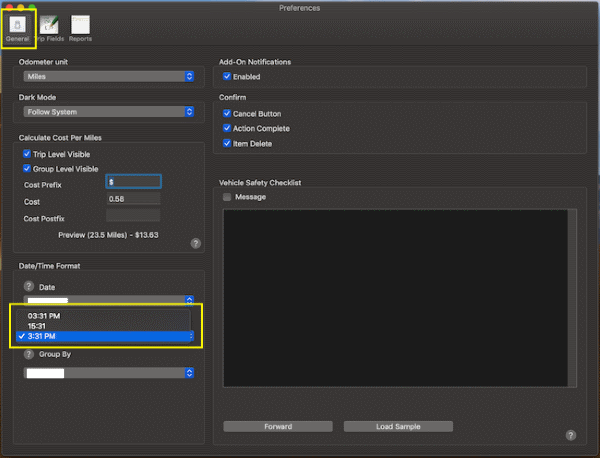Choose the 03:31 PM time format
This screenshot has height=458, width=600.
(x=44, y=316)
